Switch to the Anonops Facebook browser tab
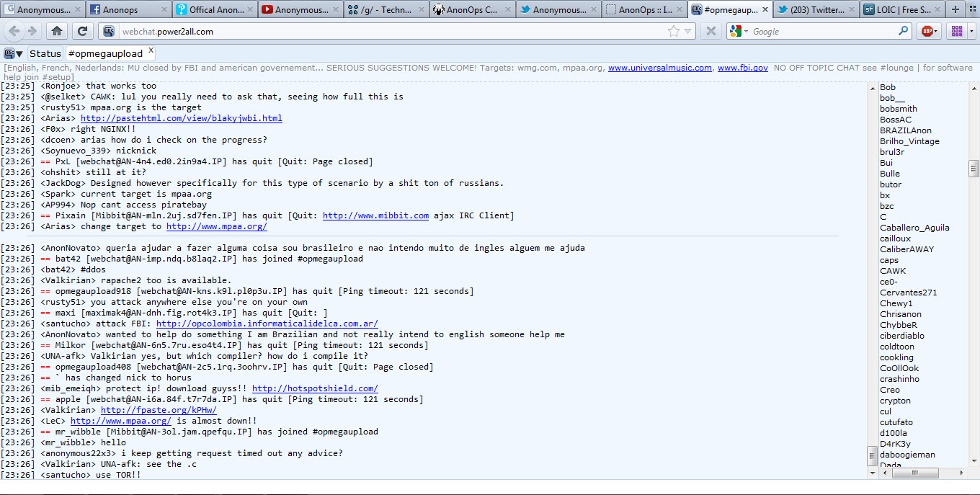This screenshot has width=980, height=495. tap(129, 10)
